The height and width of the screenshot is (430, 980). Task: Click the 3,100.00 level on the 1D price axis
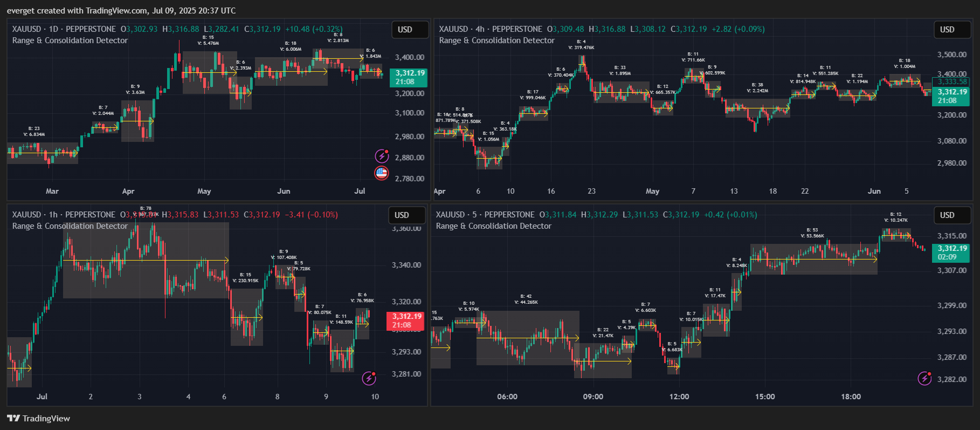point(410,113)
